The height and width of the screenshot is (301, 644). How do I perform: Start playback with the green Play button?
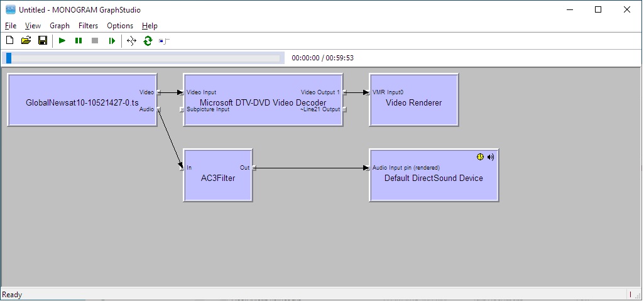coord(62,41)
